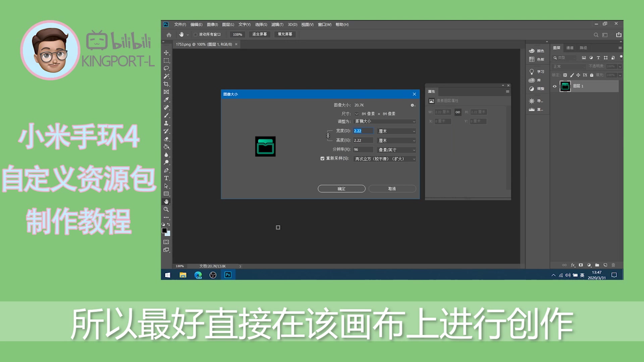Toggle lock image pixels brush icon
This screenshot has height=362, width=644.
pos(572,75)
